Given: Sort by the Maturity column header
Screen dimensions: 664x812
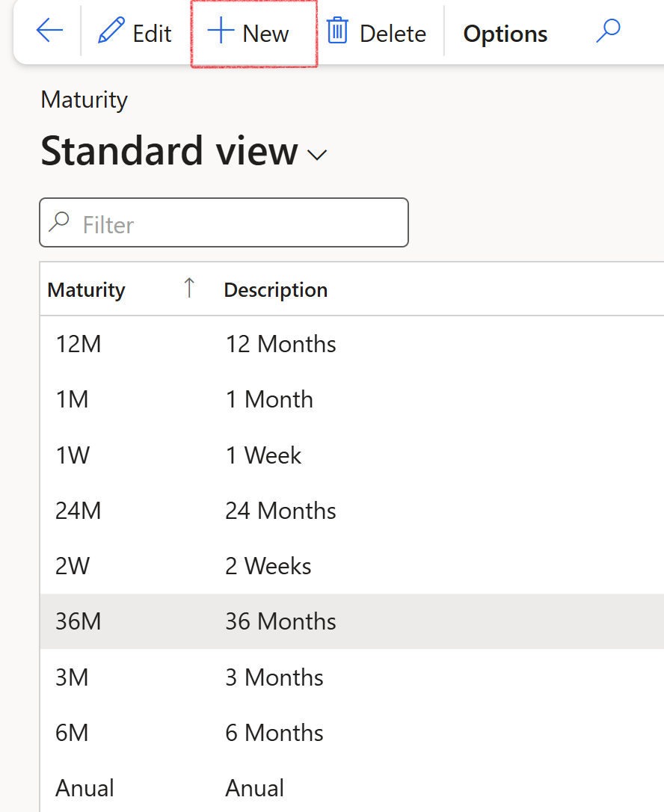Looking at the screenshot, I should [86, 290].
